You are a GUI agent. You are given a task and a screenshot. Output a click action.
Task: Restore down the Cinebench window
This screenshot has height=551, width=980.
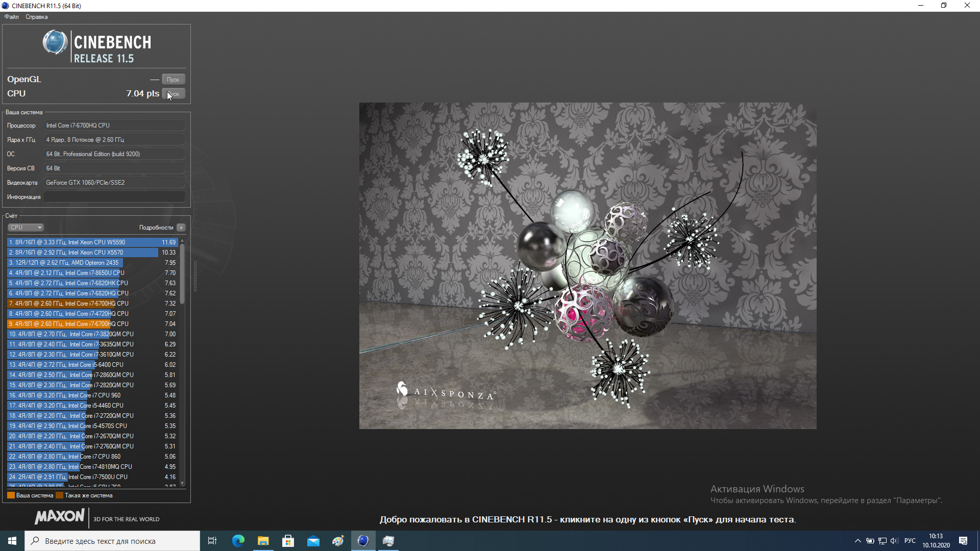(x=944, y=6)
